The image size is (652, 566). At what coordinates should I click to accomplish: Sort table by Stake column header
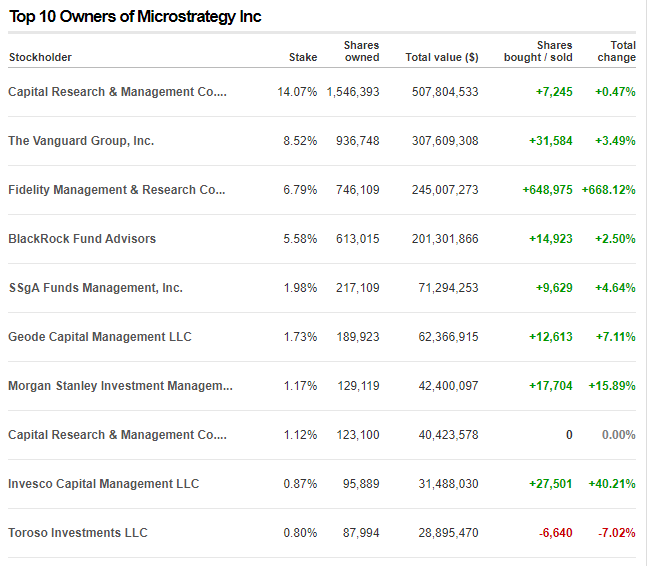coord(303,57)
